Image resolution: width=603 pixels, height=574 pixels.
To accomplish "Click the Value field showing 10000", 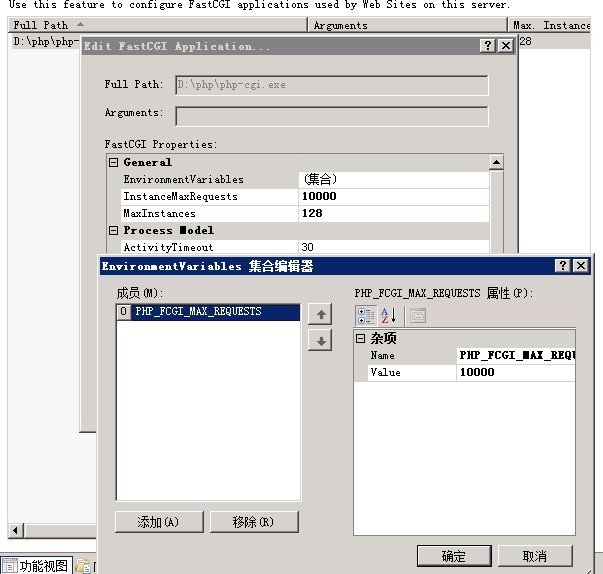I will click(x=515, y=372).
